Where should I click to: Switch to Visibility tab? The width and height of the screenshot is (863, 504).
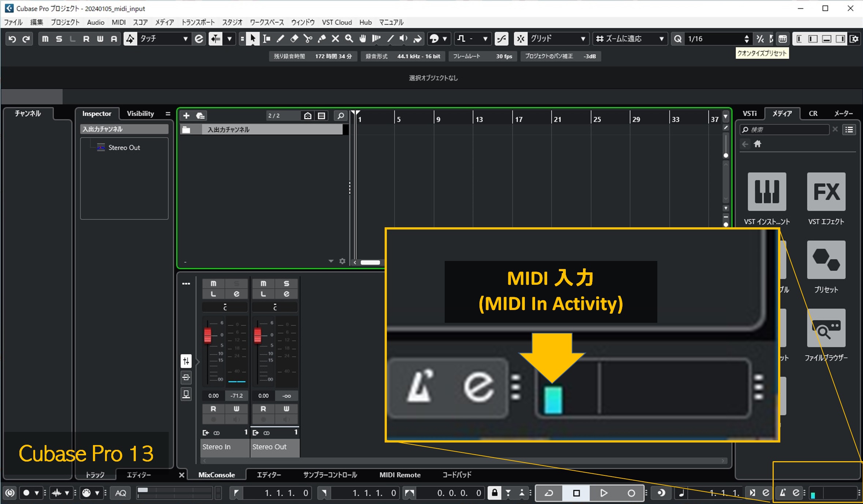pyautogui.click(x=141, y=113)
